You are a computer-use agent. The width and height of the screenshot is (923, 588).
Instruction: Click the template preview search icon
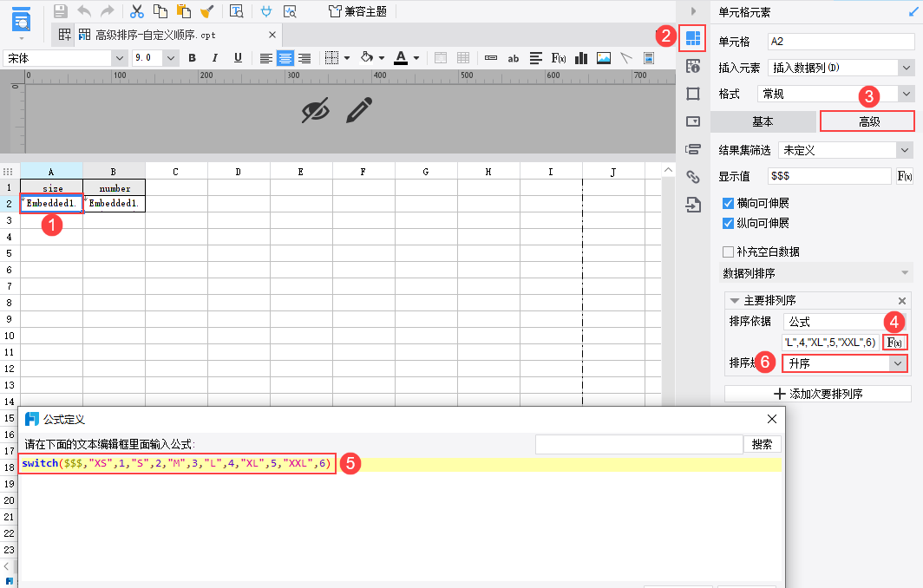point(236,11)
